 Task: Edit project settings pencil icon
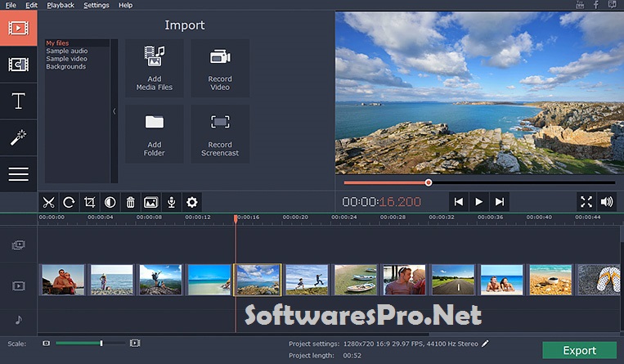click(x=485, y=344)
